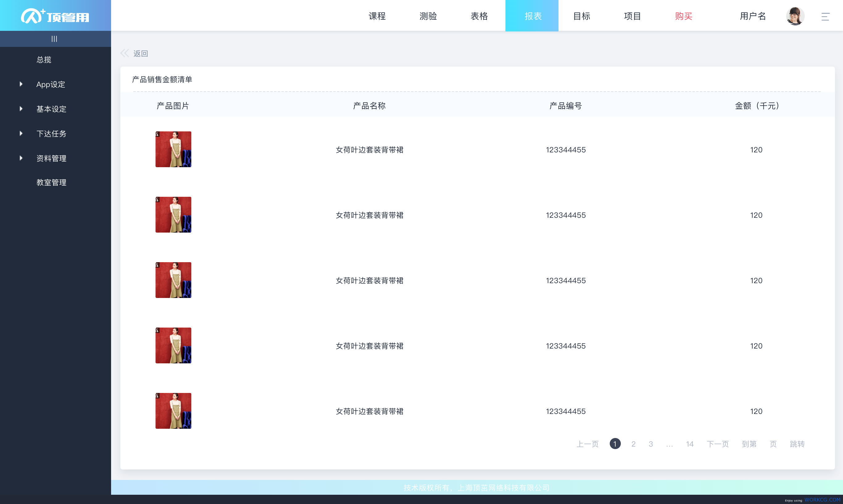Click the 产品销售金额清单 title
This screenshot has width=843, height=504.
[x=162, y=79]
